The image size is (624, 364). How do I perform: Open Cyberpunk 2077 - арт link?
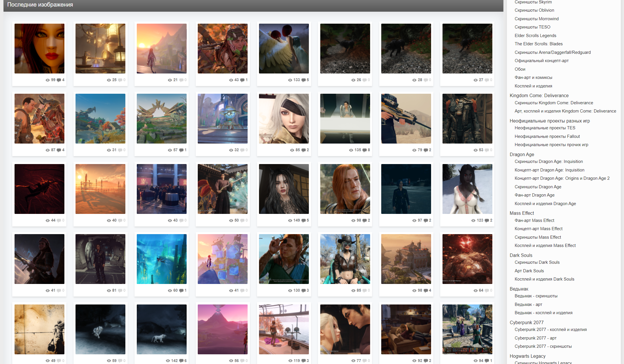point(535,338)
